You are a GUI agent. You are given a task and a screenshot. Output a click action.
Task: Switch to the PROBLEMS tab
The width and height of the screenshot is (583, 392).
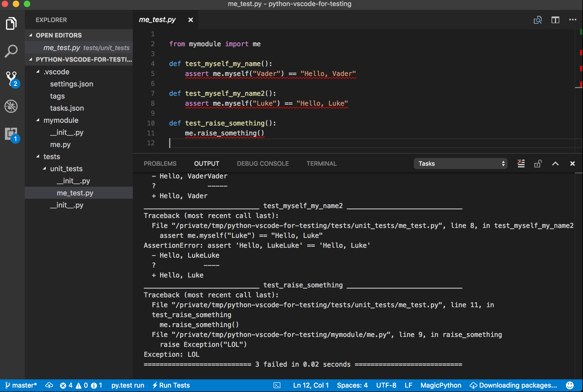coord(160,164)
